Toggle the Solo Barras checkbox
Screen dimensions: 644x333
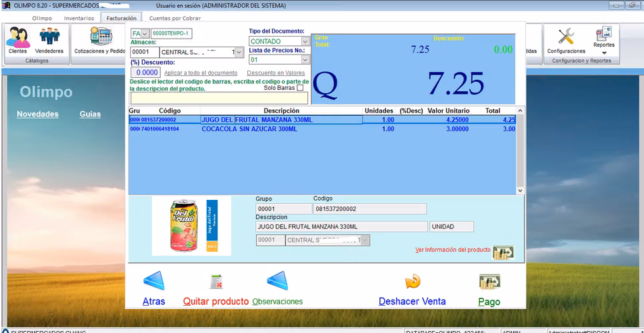tap(300, 88)
